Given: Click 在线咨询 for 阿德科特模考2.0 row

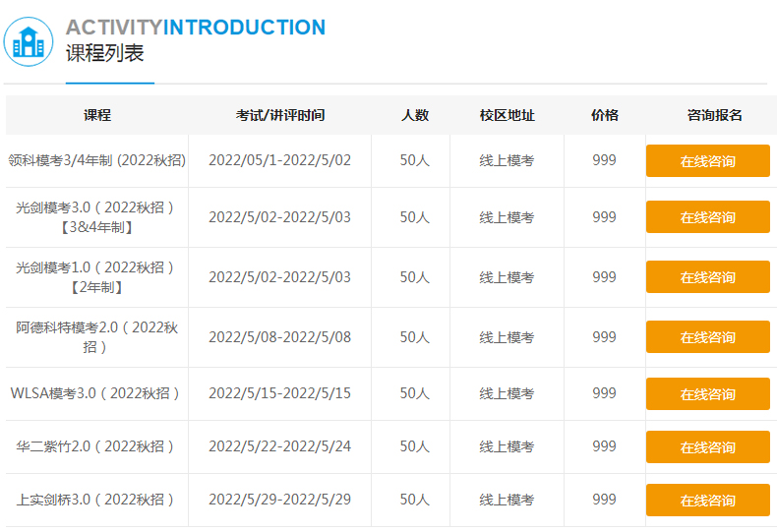Looking at the screenshot, I should point(707,337).
